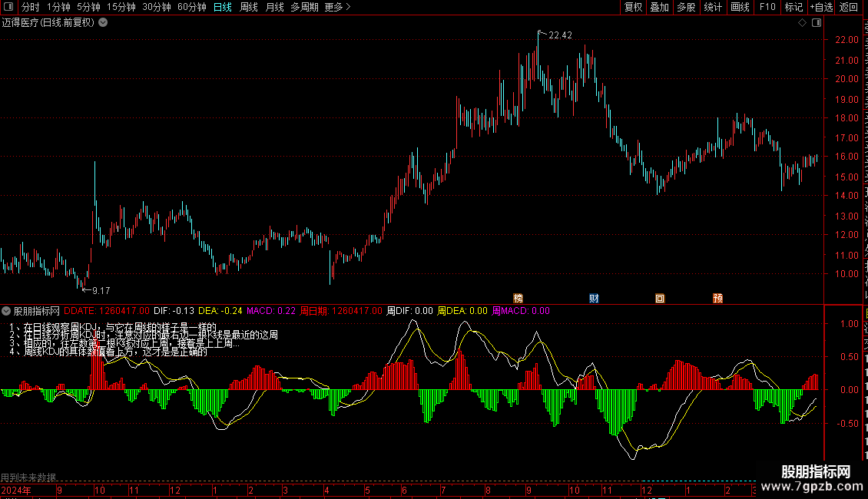Toggle the left sidebar panel icon
This screenshot has width=868, height=499.
tap(8, 7)
